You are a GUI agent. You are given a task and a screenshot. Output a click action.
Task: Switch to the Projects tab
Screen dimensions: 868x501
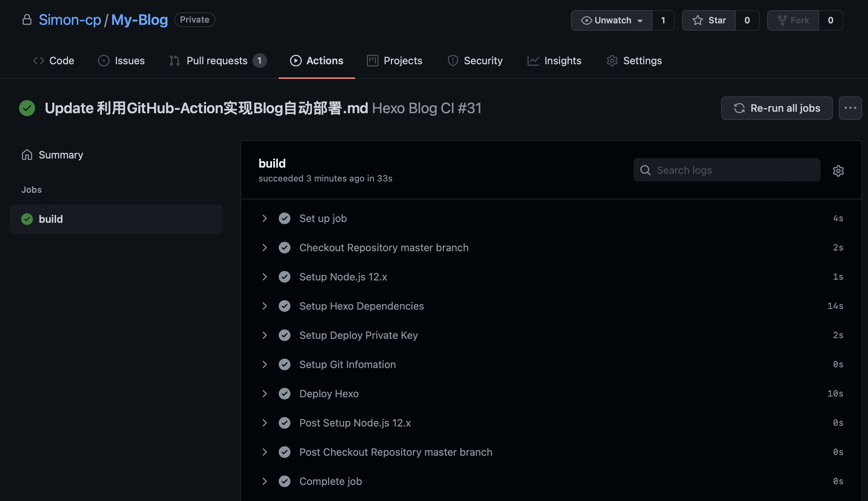click(395, 61)
